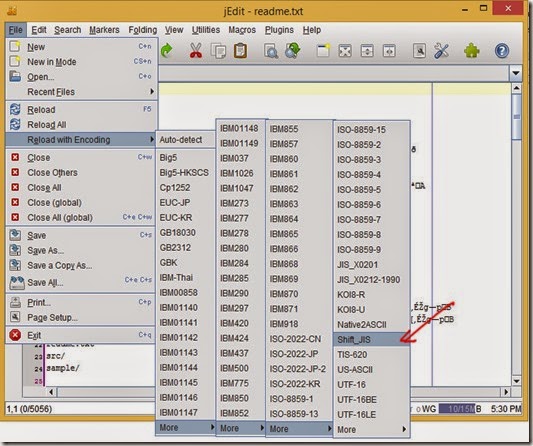
Task: Click the memory usage indicator 10/15MB
Action: (460, 409)
